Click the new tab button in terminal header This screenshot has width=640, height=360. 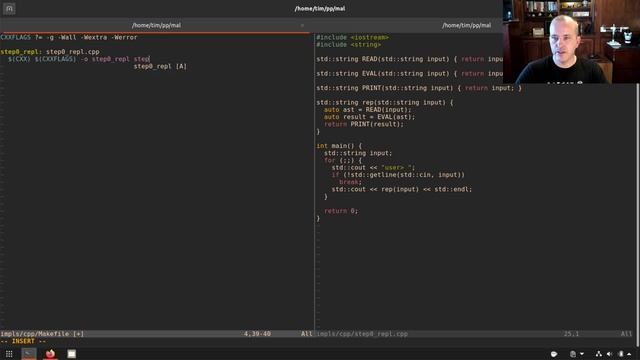coord(9,9)
